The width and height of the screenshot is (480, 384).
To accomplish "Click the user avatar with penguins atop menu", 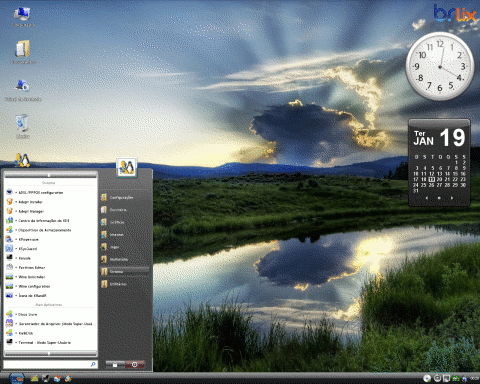I will point(127,167).
